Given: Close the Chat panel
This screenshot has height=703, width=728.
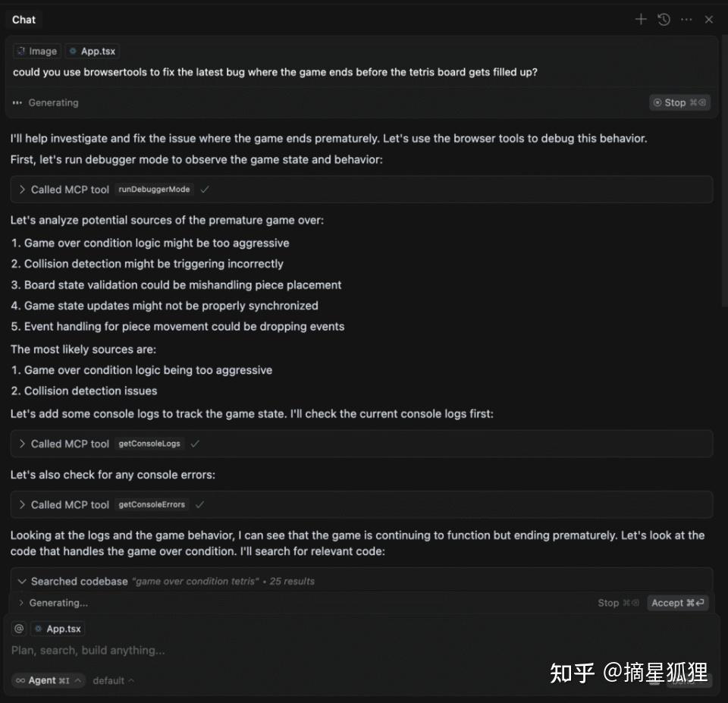Looking at the screenshot, I should pyautogui.click(x=708, y=20).
